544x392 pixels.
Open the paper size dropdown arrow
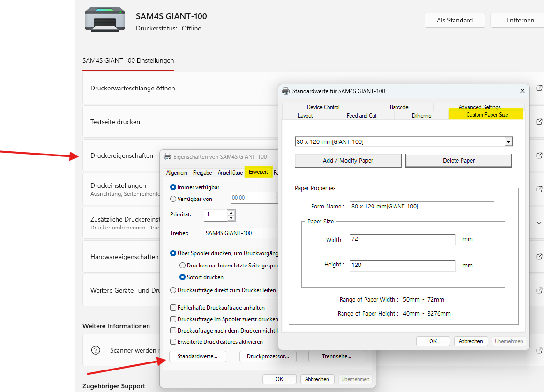click(508, 141)
